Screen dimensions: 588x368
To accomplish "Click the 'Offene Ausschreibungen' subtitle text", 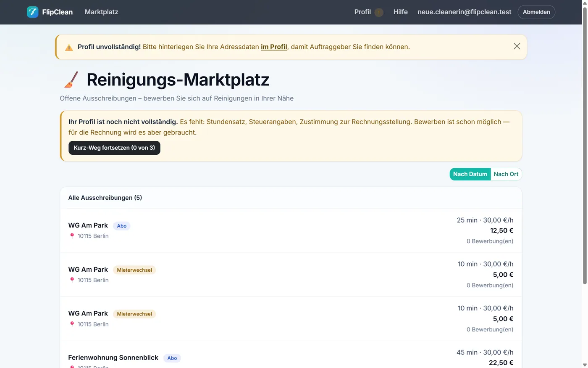I will (176, 98).
